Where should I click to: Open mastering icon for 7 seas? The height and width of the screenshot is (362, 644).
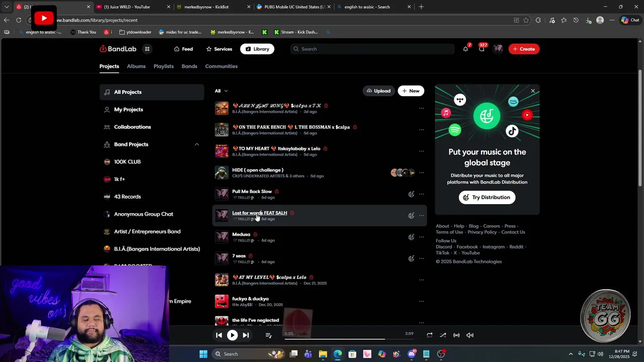click(411, 258)
